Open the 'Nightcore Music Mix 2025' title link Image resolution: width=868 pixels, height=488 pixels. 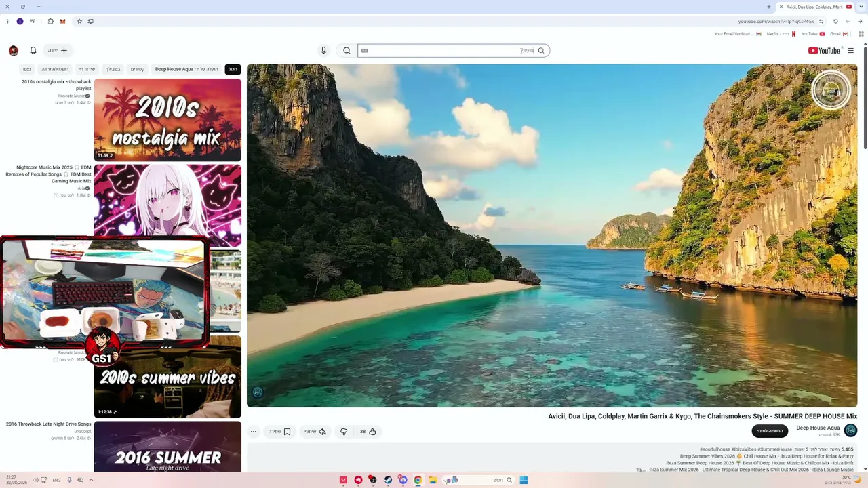click(48, 174)
